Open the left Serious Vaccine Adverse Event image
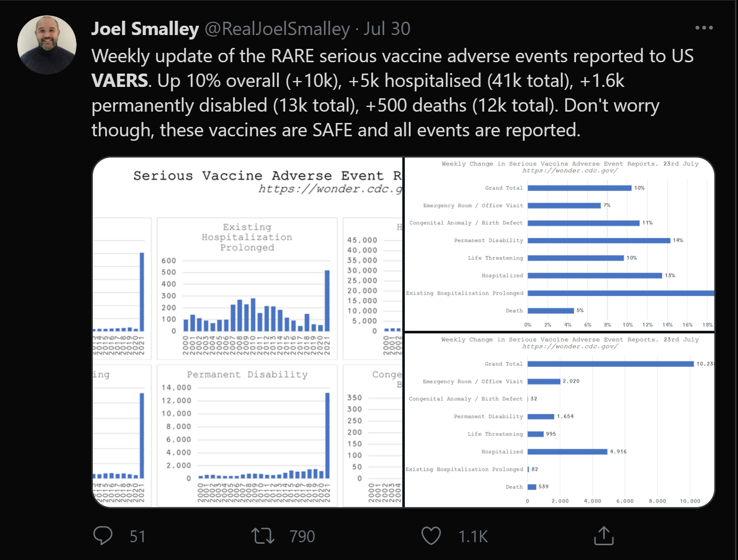The image size is (738, 560). coord(247,332)
